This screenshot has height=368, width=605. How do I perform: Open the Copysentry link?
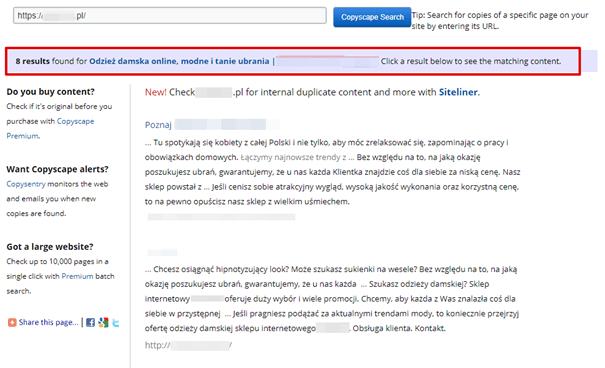pyautogui.click(x=26, y=184)
